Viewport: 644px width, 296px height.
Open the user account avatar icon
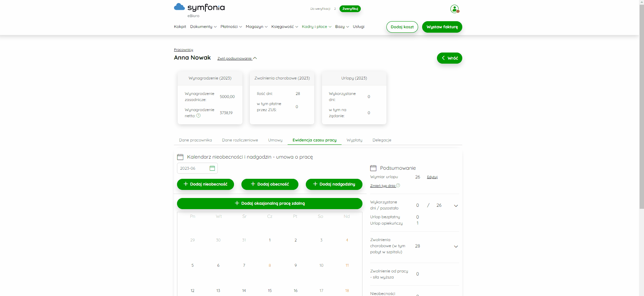coord(455,9)
